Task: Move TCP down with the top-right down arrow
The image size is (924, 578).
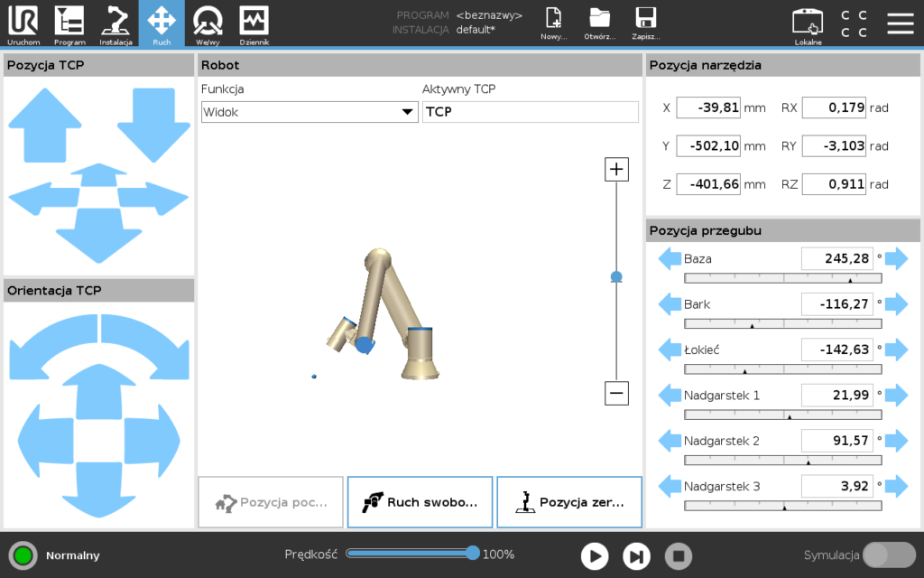Action: (153, 125)
